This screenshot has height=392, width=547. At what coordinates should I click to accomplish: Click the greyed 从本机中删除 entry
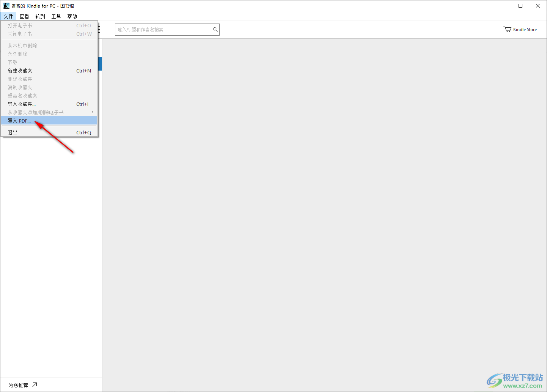tap(49, 46)
